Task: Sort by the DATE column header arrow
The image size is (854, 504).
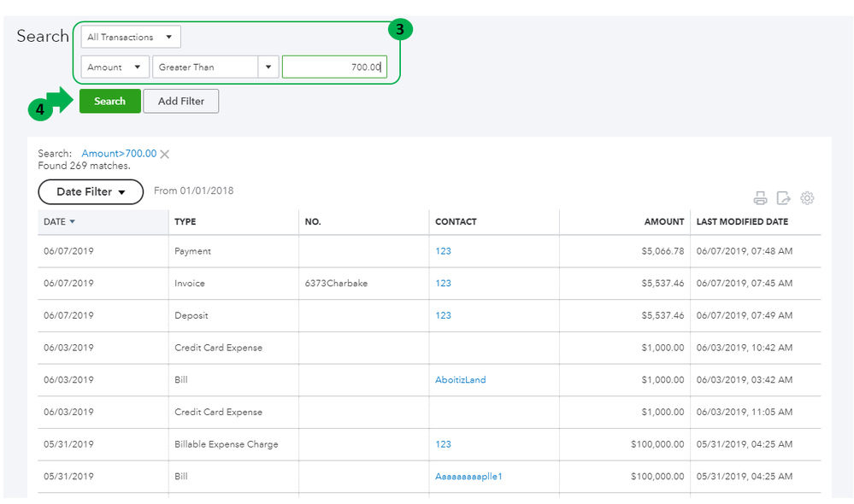Action: (72, 222)
